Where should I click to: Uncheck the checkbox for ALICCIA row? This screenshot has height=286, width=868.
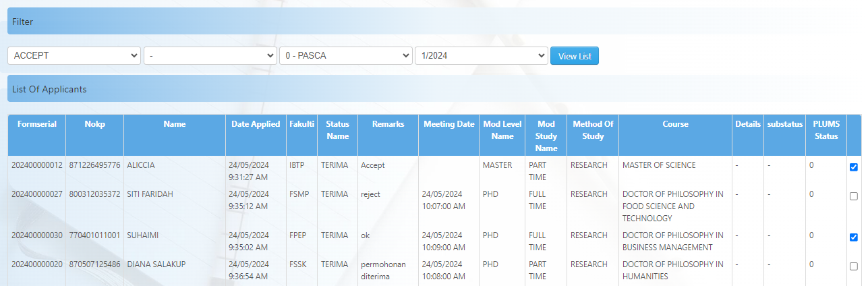(x=854, y=167)
